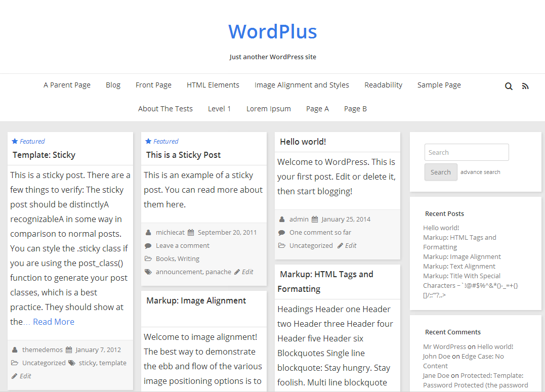Open Mr WordPress comment author link
The width and height of the screenshot is (545, 392).
pyautogui.click(x=444, y=346)
